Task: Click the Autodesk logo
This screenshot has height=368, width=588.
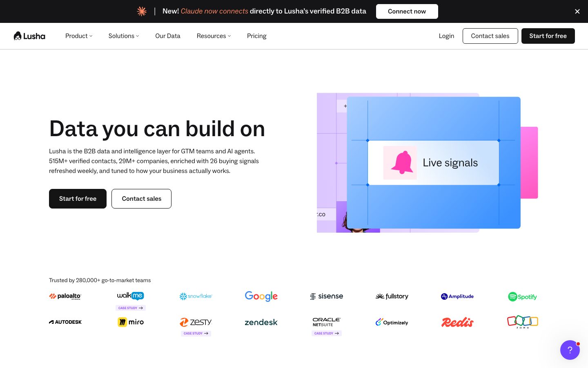Action: click(x=65, y=322)
